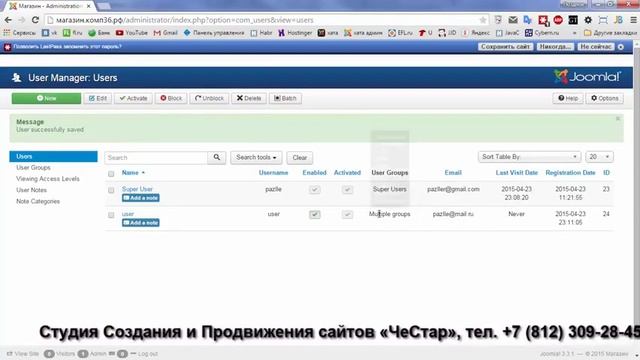
Task: Open the Habr bookmark
Action: (261, 33)
